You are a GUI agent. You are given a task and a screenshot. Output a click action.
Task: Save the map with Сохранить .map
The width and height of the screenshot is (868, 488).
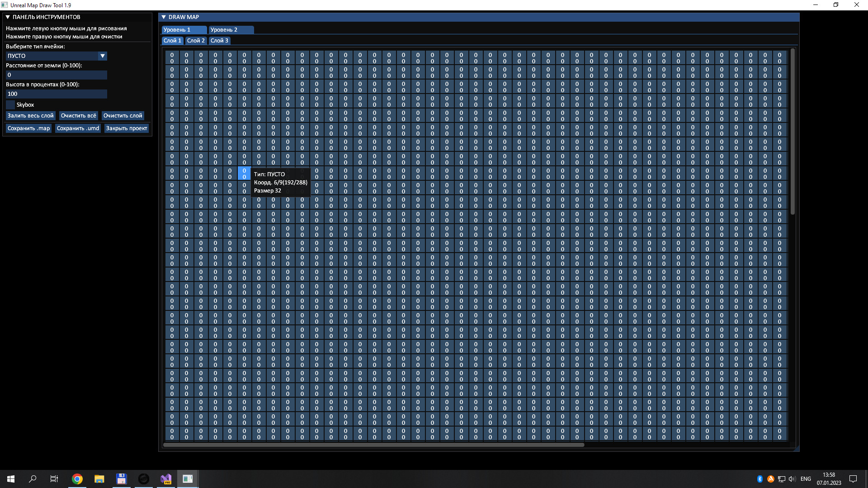pyautogui.click(x=28, y=128)
